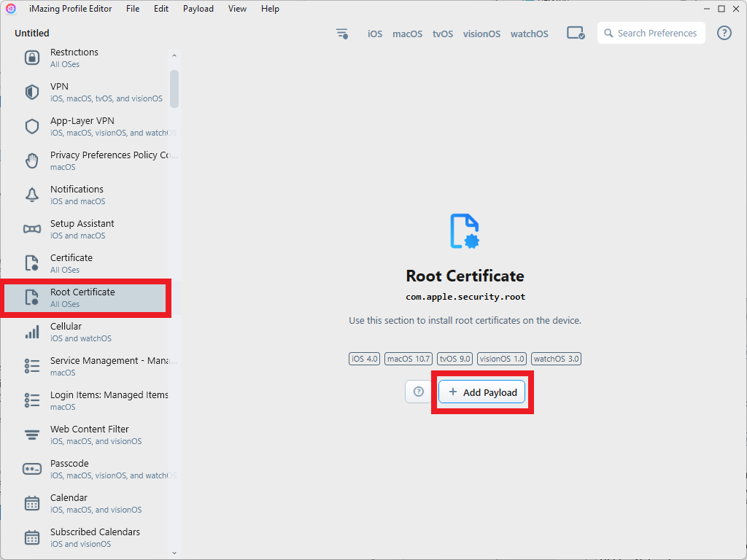Open the Edit menu
The image size is (747, 560).
(161, 9)
